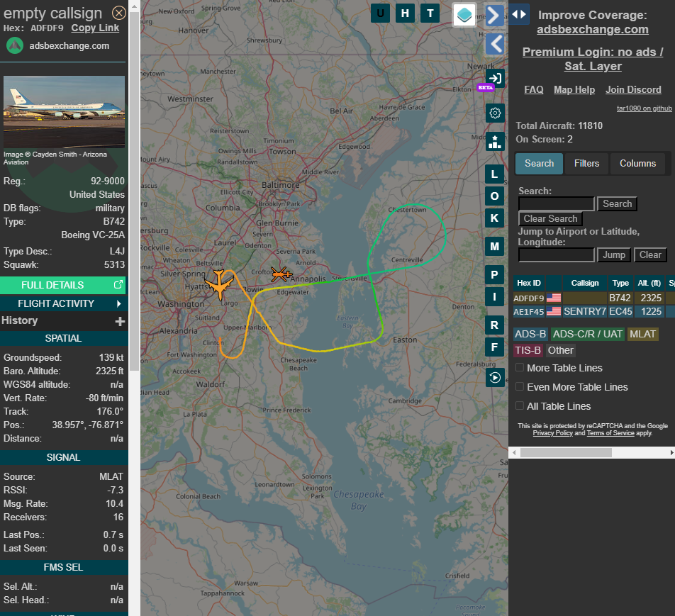Screen dimensions: 675x616
Task: Sort table by Alt. (ft) column
Action: click(x=649, y=283)
